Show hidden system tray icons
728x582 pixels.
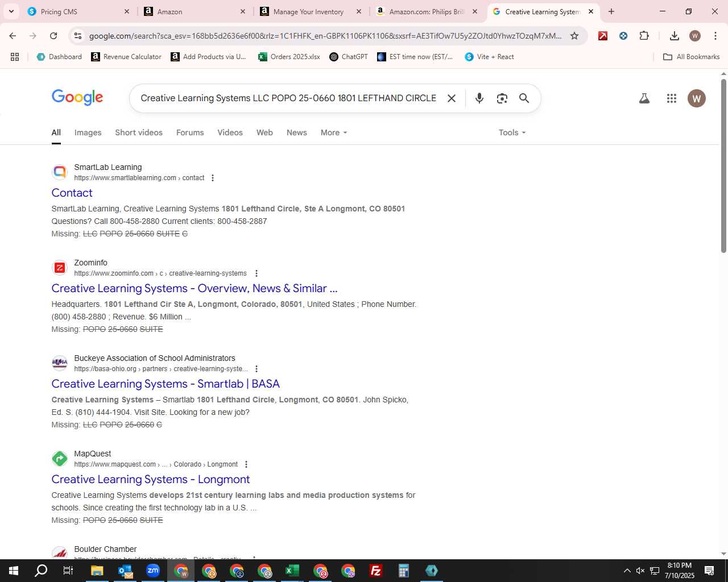627,571
